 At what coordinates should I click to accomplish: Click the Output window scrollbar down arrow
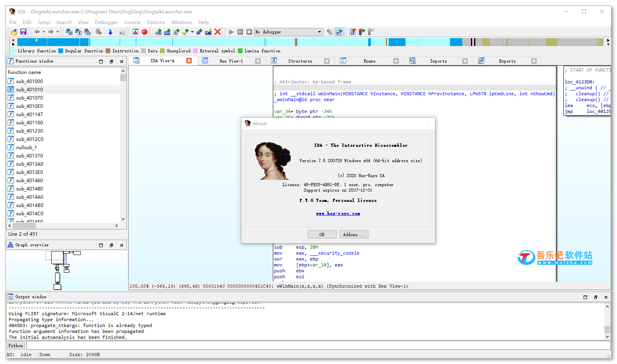(x=607, y=337)
